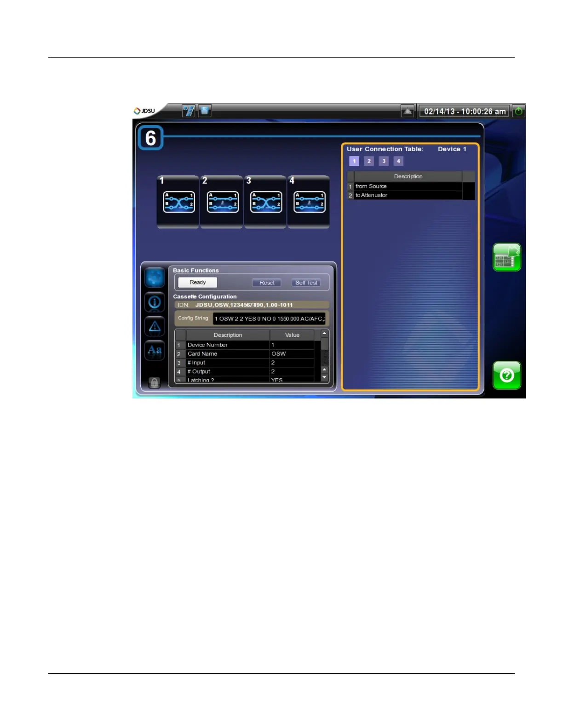Open the green table view icon
Viewport: 563px width, 728px height.
(x=506, y=257)
